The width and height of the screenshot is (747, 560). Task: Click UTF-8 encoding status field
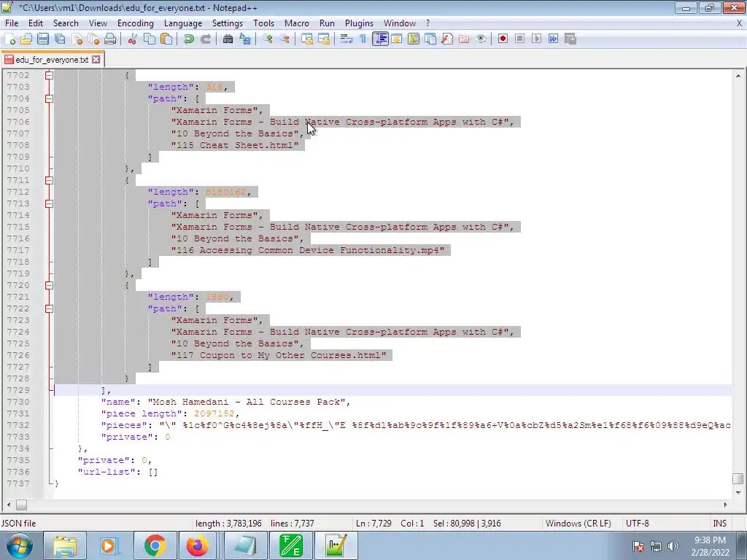point(637,524)
